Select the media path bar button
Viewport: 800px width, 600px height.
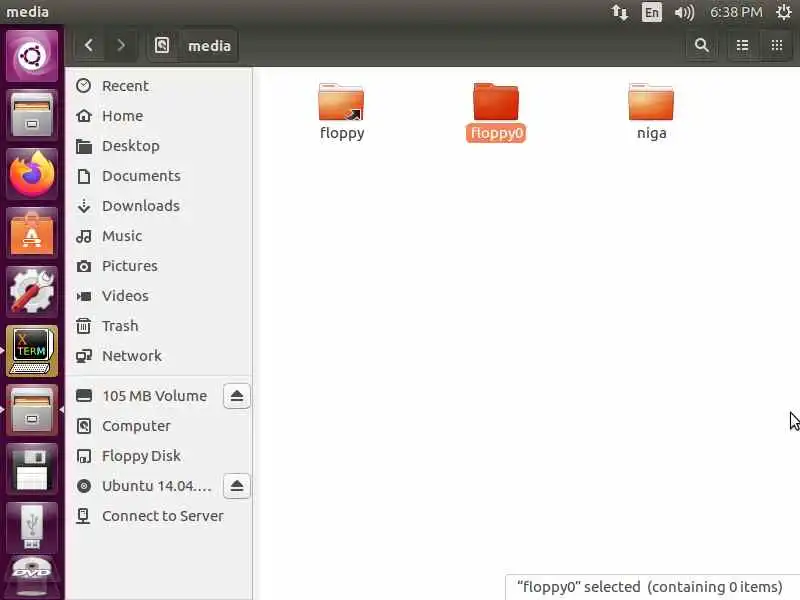(x=209, y=45)
